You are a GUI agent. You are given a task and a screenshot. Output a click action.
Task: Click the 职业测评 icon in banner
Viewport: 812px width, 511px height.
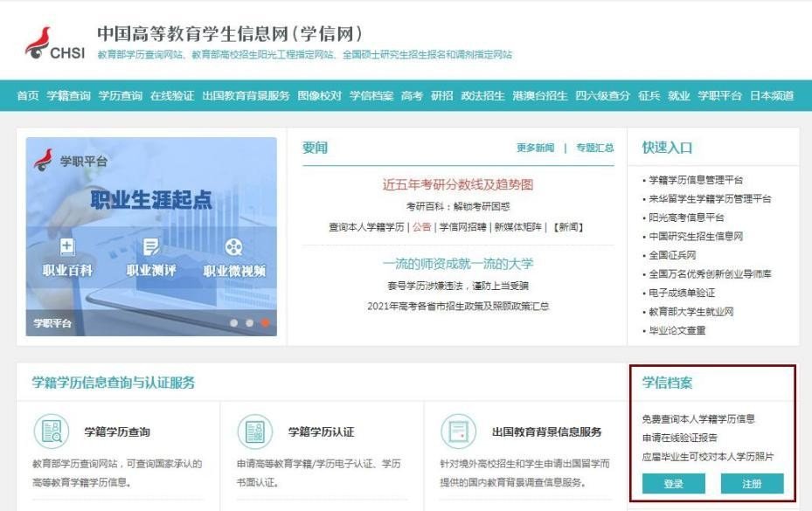coord(150,248)
